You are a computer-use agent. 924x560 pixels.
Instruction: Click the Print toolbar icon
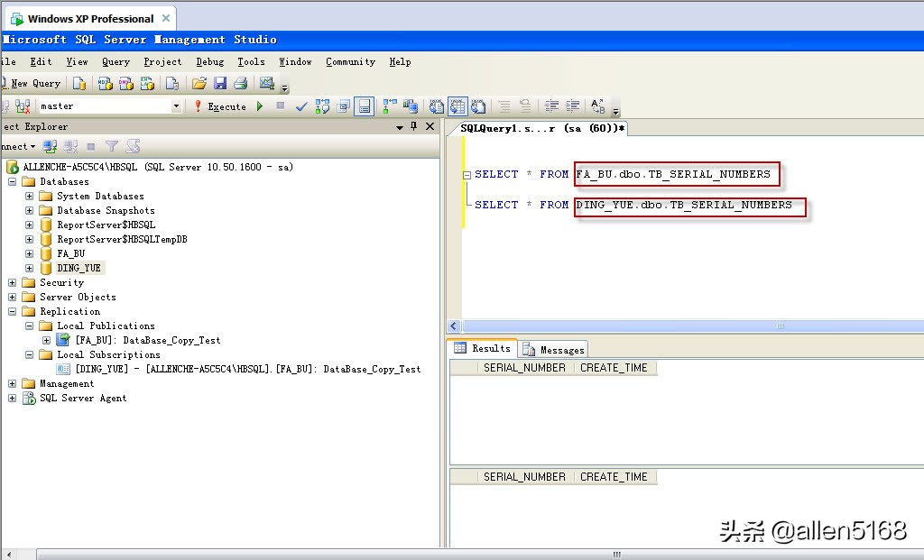(239, 83)
